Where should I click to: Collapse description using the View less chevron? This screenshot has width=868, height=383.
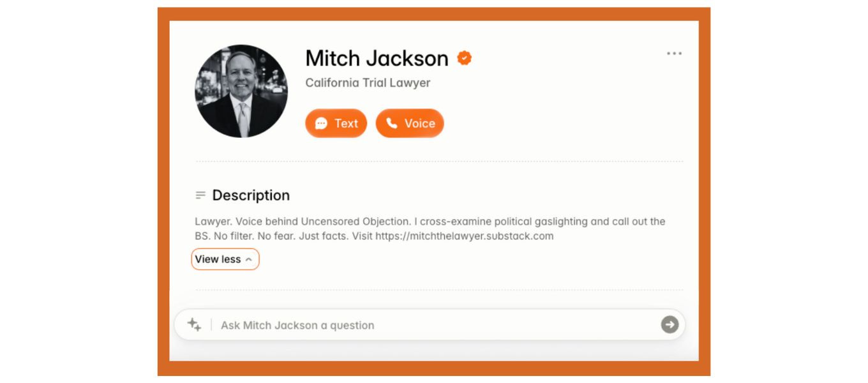click(x=249, y=260)
